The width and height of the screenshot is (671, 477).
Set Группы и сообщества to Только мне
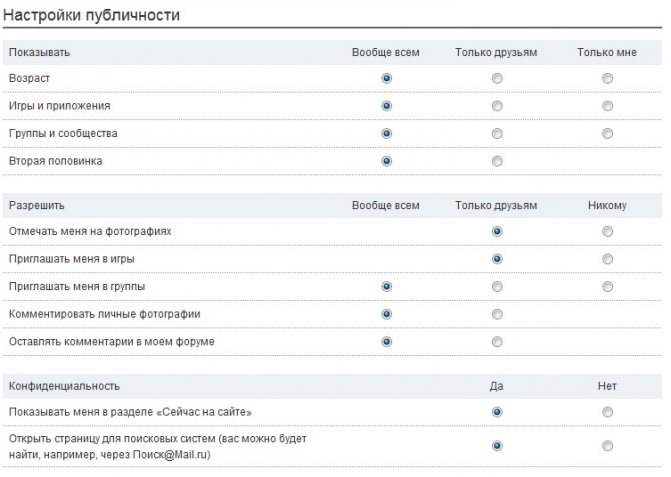[607, 133]
